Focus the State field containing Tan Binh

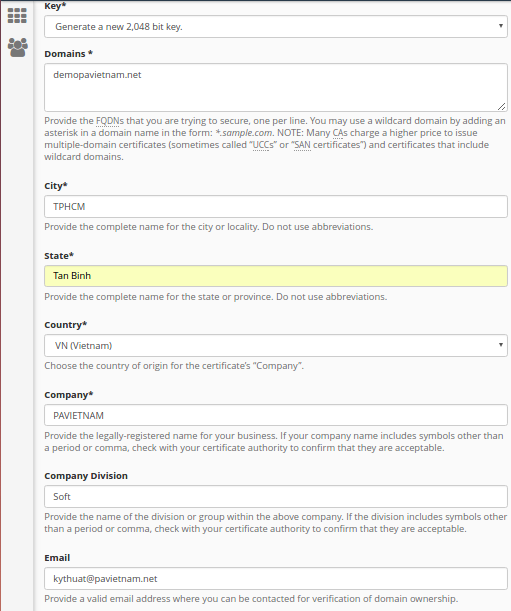[x=276, y=276]
